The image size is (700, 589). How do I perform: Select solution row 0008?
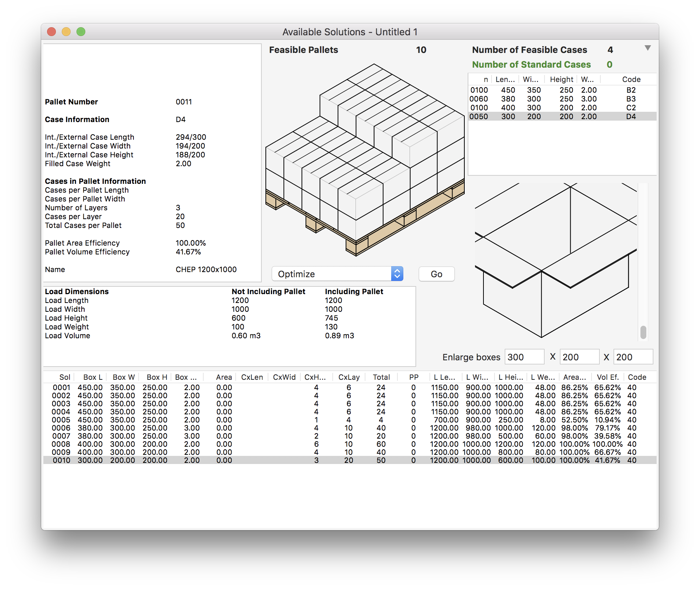(350, 444)
